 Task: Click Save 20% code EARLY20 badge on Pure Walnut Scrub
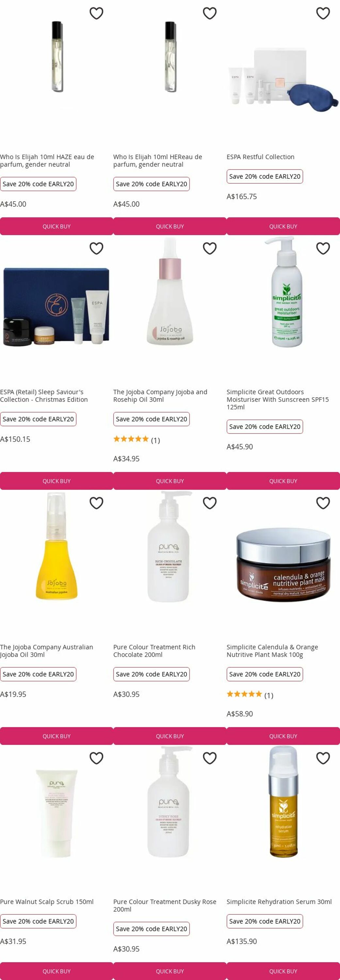[38, 921]
